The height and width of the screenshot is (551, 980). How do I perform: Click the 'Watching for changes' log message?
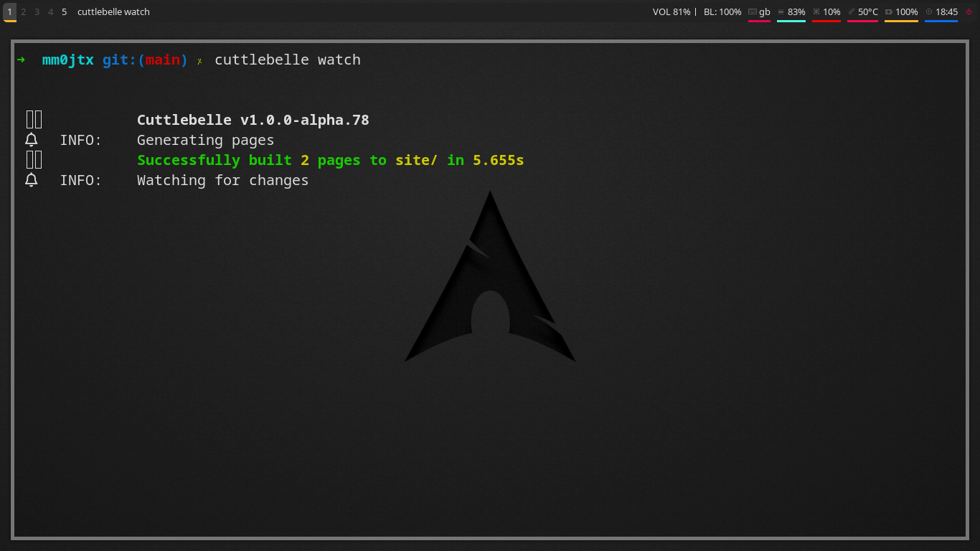222,180
